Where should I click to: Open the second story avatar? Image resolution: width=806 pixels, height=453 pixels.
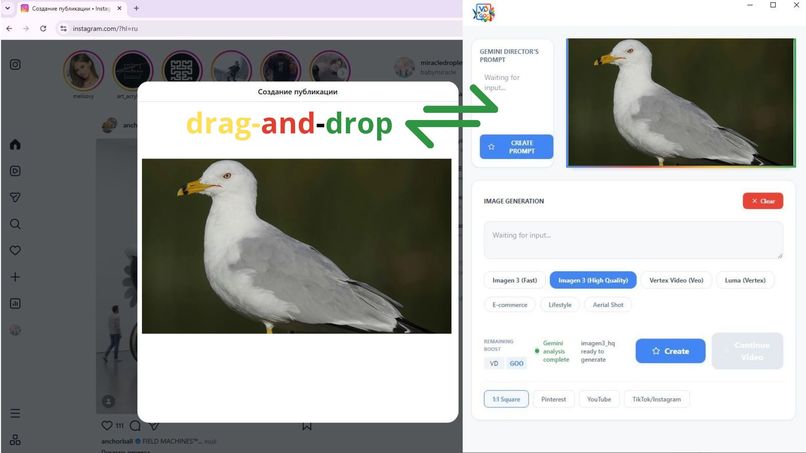click(x=133, y=70)
